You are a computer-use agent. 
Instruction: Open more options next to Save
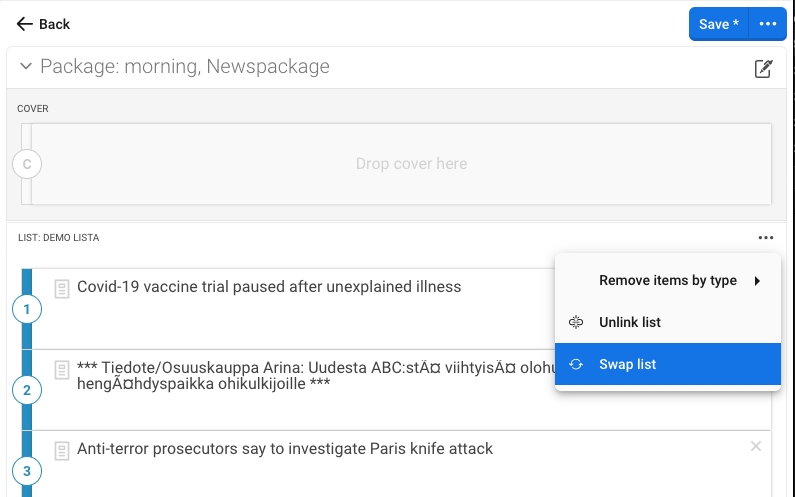(767, 24)
